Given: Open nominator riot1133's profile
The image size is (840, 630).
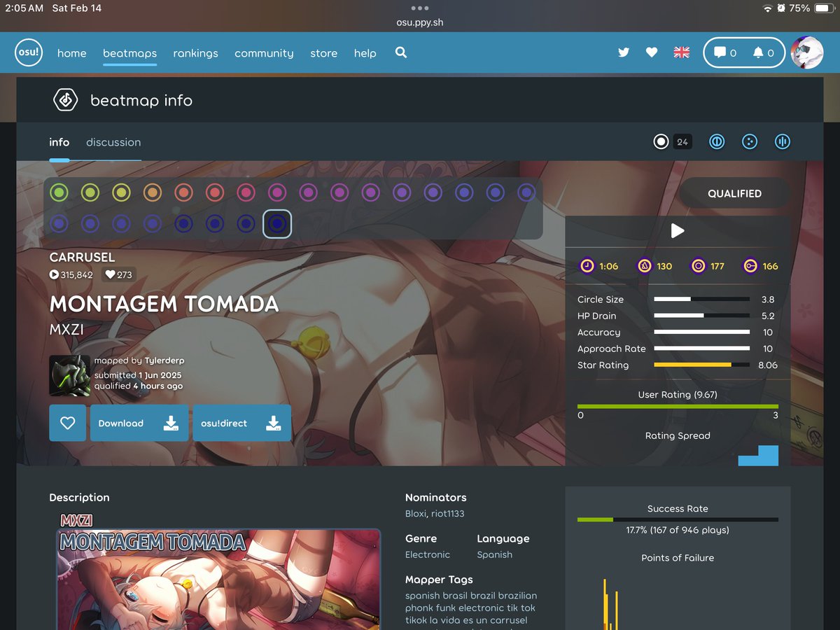Looking at the screenshot, I should (447, 514).
